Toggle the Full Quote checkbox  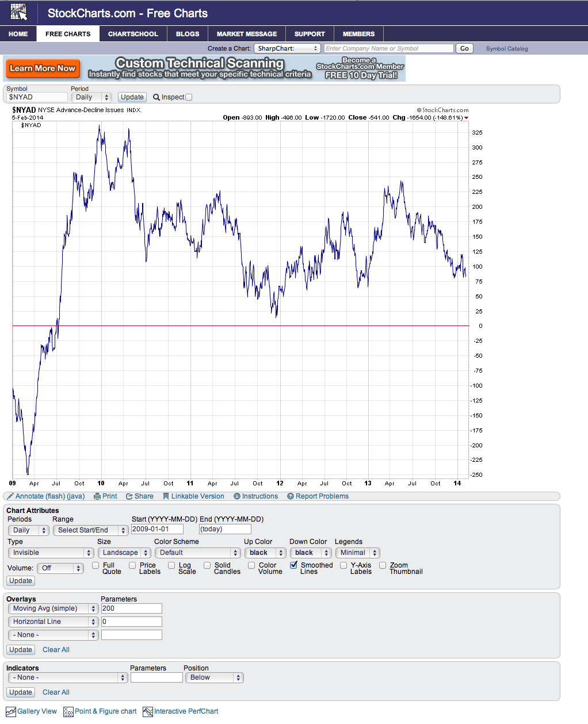point(96,565)
